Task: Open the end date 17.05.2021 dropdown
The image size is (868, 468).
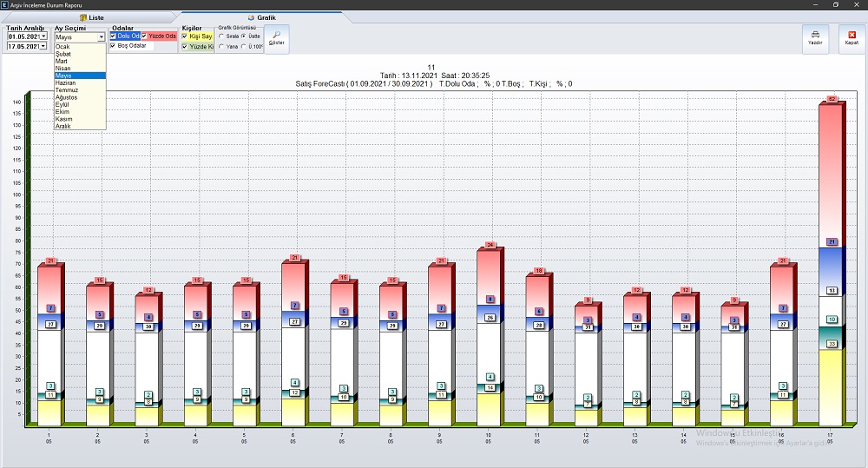Action: (x=43, y=47)
